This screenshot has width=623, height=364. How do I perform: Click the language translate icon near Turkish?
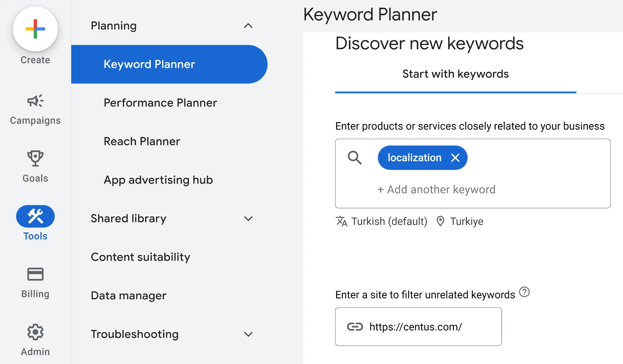pyautogui.click(x=341, y=221)
